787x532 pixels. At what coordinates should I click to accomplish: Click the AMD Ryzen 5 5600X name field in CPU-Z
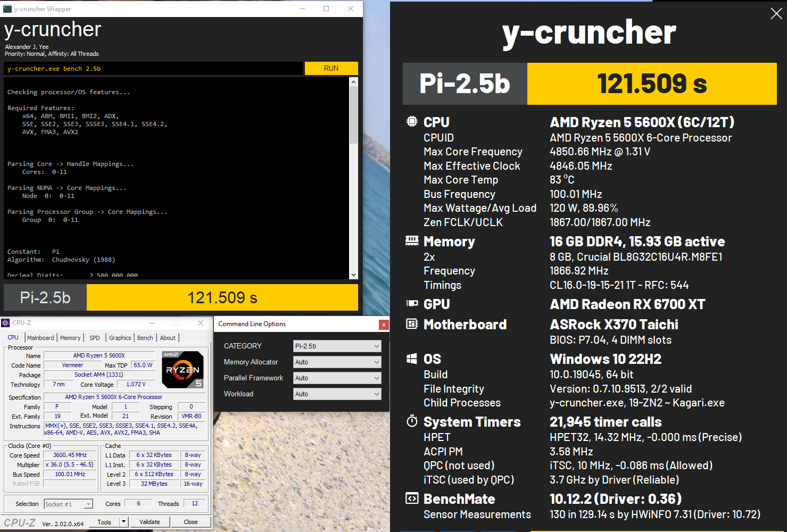point(99,355)
